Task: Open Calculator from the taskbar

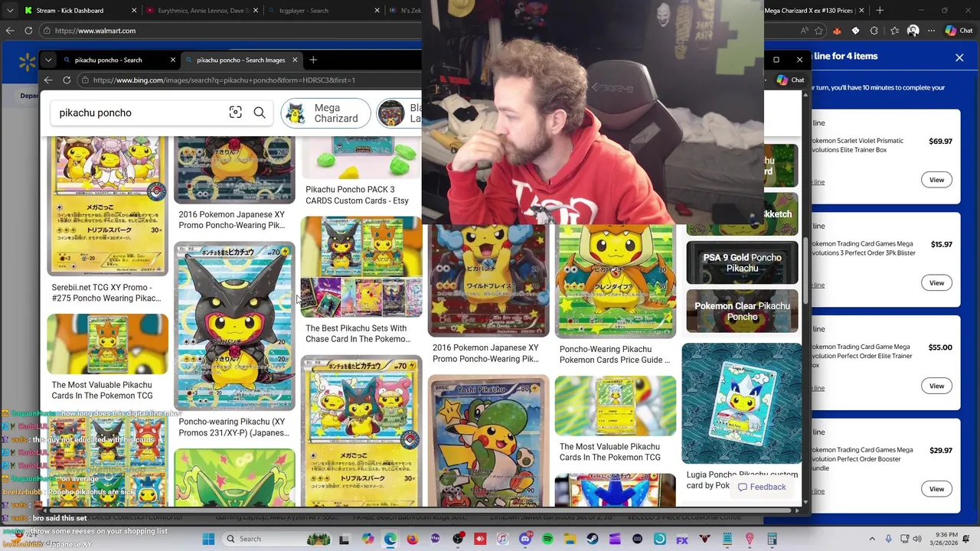Action: tap(772, 539)
